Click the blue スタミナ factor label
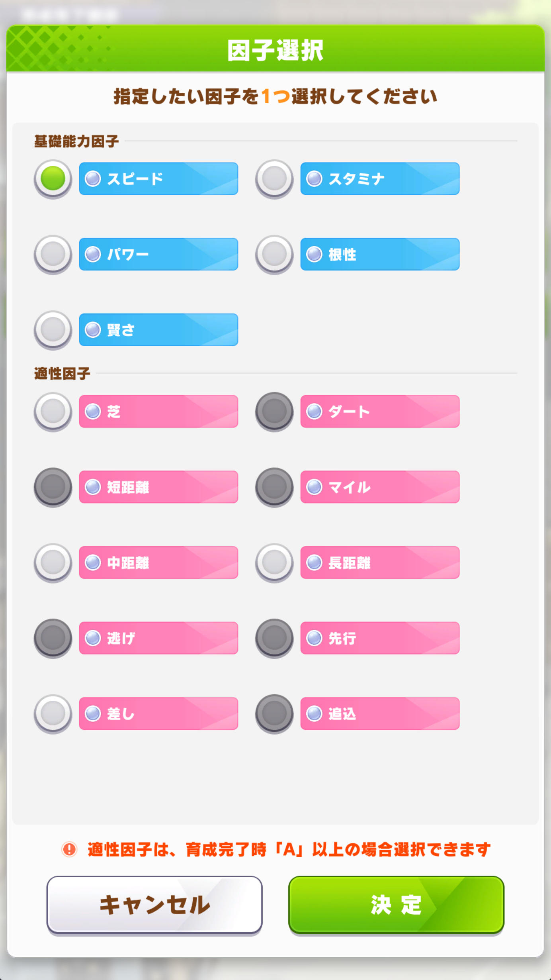The image size is (551, 980). click(380, 178)
